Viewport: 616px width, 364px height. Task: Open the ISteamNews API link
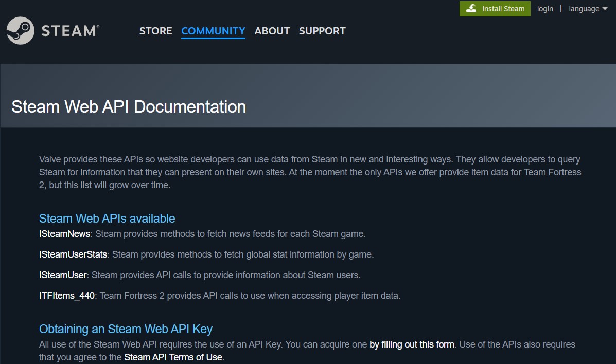click(x=64, y=234)
